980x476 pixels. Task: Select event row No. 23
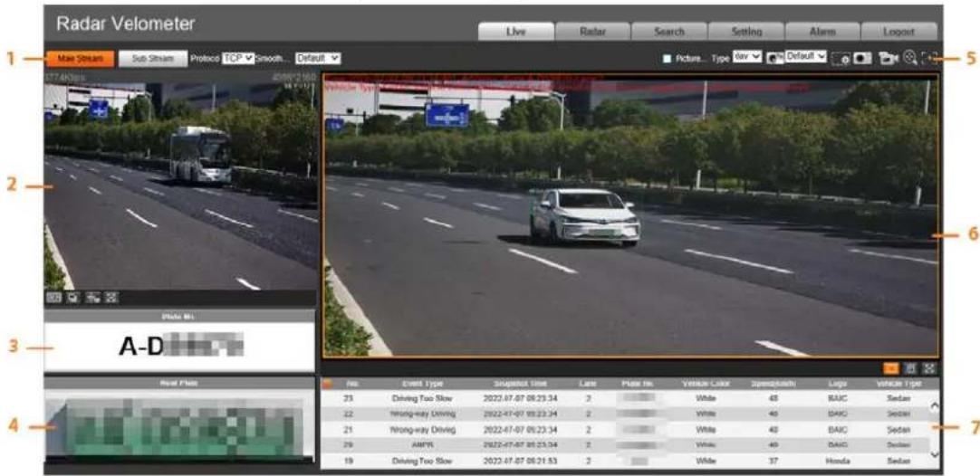pos(625,397)
